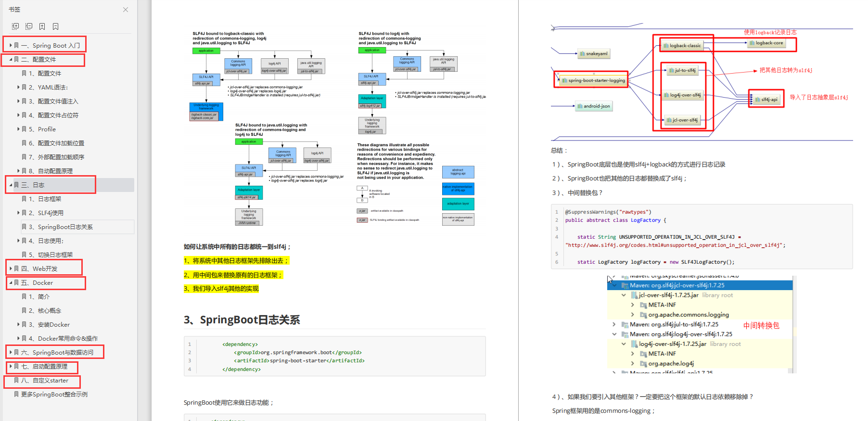The image size is (868, 421).
Task: Click the collapse-all bookmarks icon
Action: point(29,26)
